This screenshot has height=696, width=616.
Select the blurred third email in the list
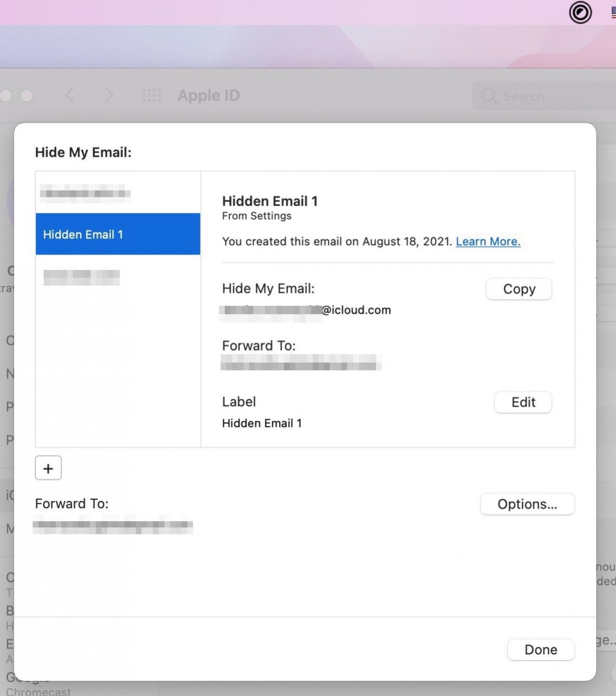tap(82, 278)
